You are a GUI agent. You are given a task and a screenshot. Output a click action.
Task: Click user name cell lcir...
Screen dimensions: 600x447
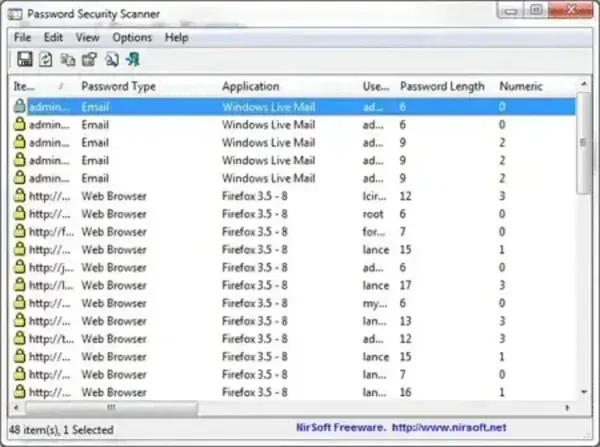(x=374, y=196)
